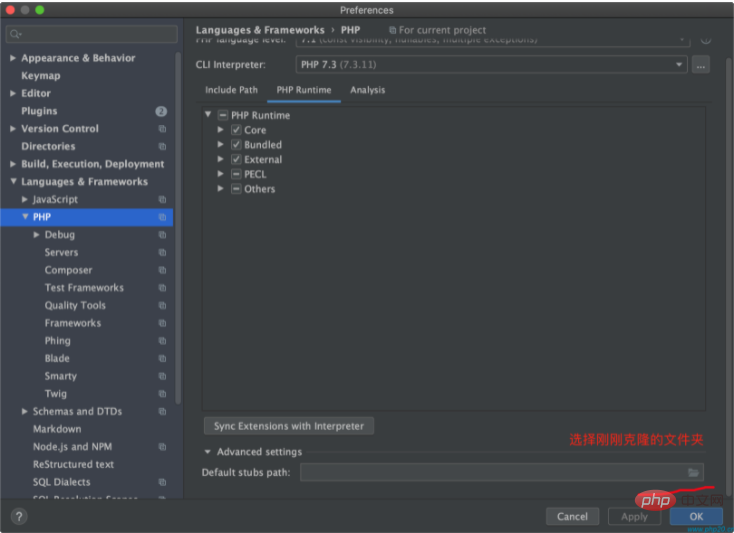Click project-level icon beside Frameworks
Screen dimensions: 734x533
pos(162,323)
